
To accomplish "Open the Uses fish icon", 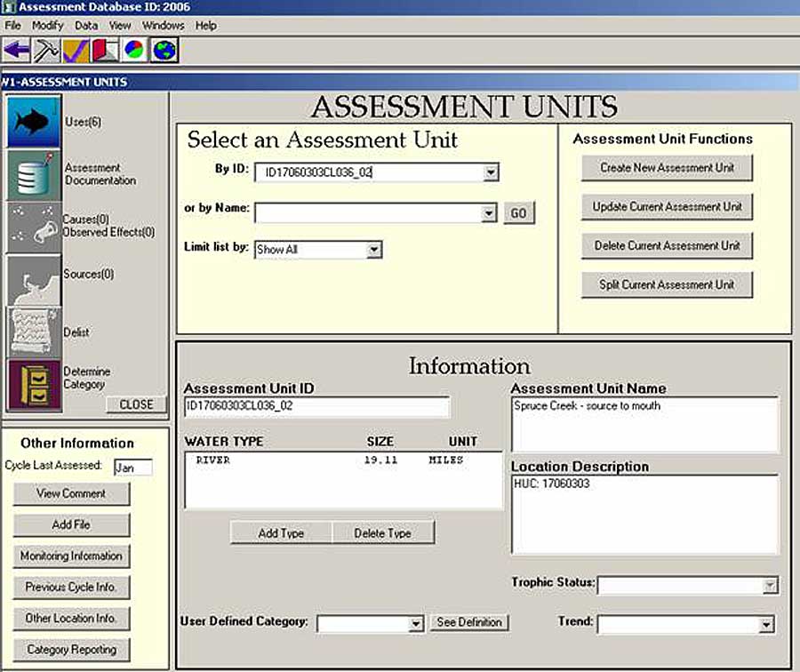I will click(x=34, y=122).
